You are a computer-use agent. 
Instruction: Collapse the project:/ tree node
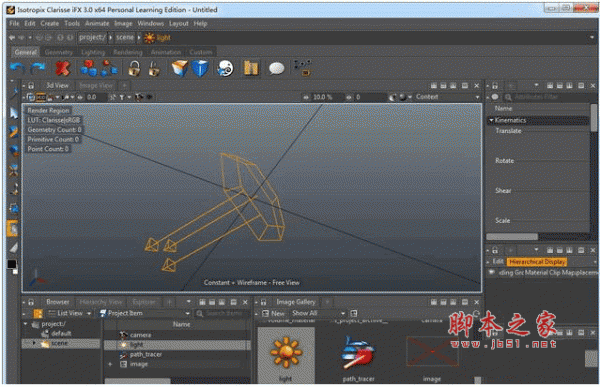tap(26, 324)
